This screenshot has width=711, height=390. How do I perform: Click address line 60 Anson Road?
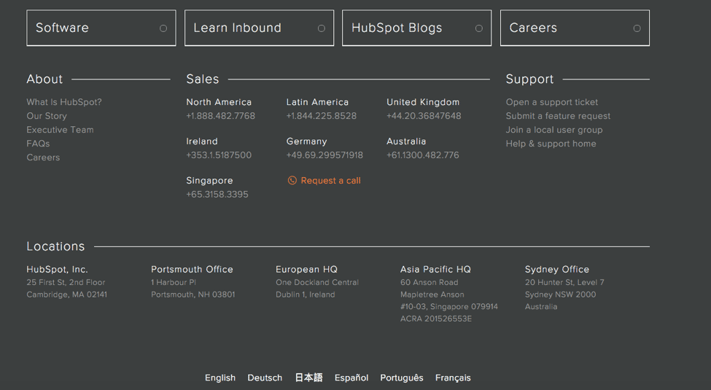pos(429,282)
